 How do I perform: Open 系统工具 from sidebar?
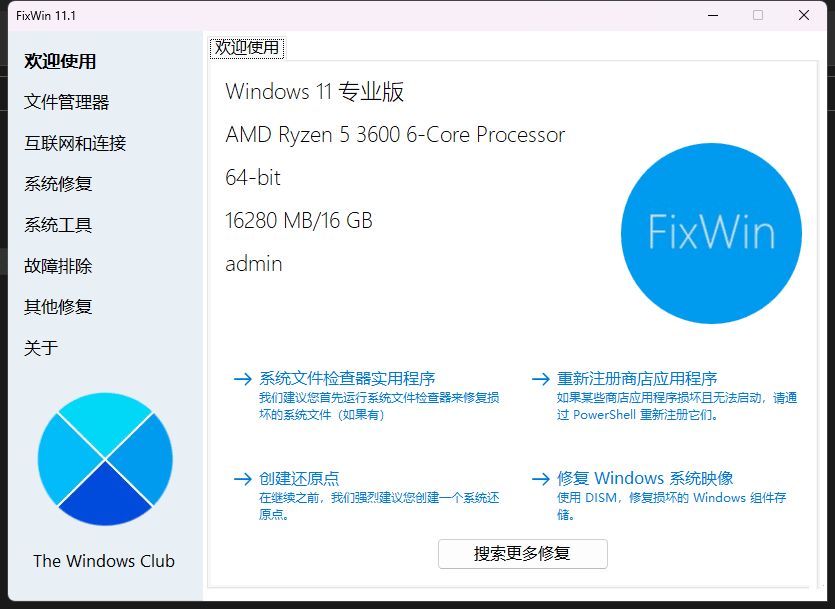pyautogui.click(x=58, y=225)
